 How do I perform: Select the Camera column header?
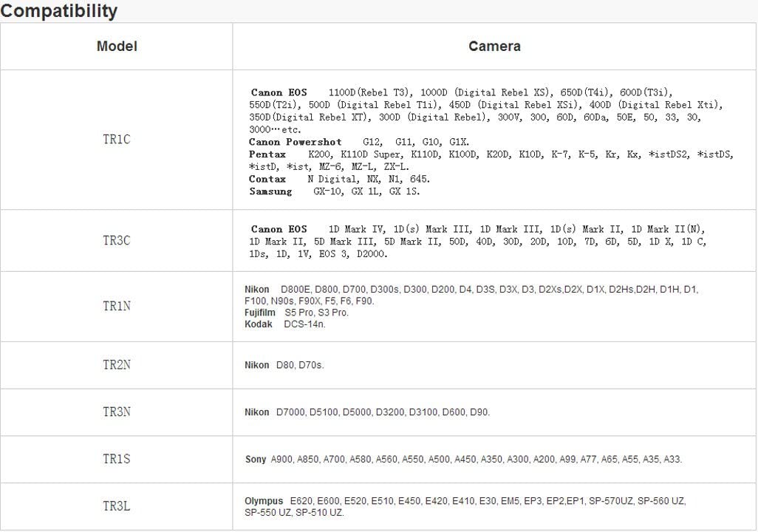pos(494,46)
